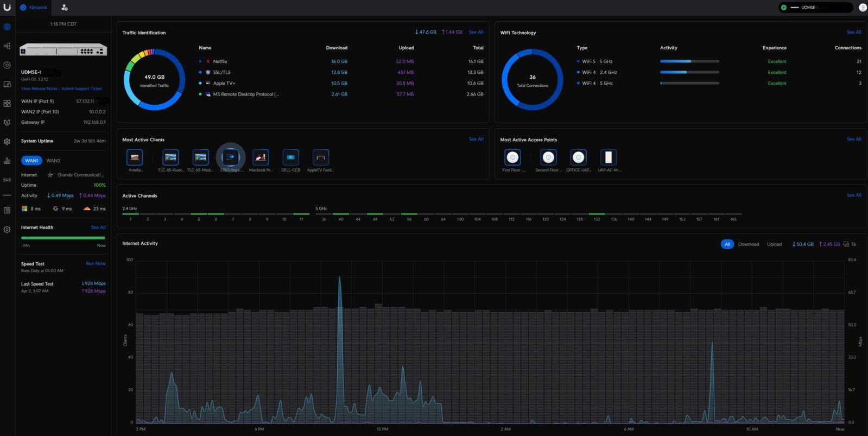Click the 49.0 GB traffic donut chart
The width and height of the screenshot is (868, 436).
pos(154,80)
